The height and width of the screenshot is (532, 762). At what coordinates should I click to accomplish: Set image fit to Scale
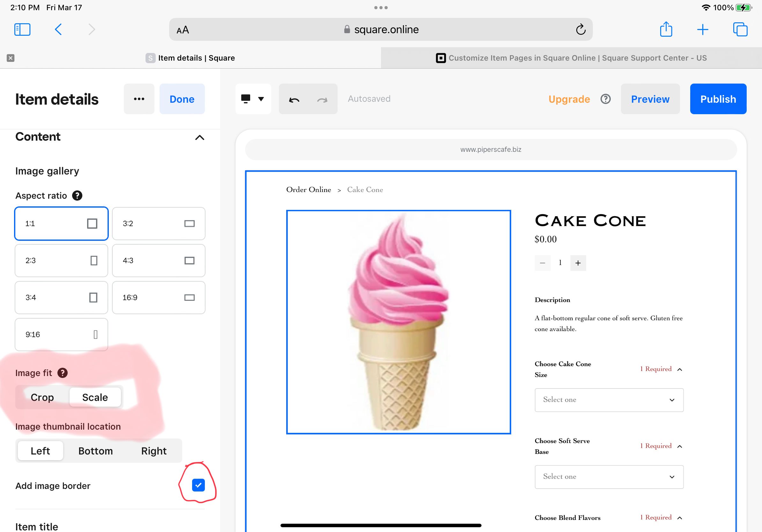pyautogui.click(x=95, y=397)
